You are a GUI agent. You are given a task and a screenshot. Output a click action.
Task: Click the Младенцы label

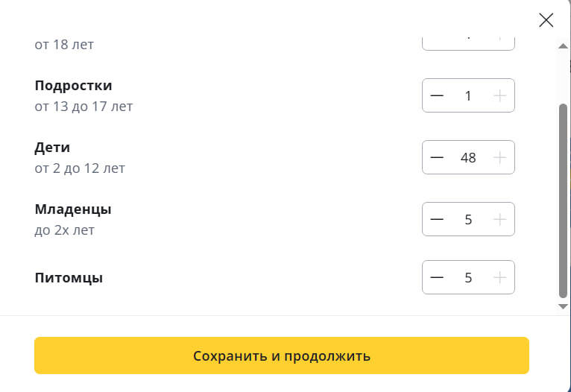click(73, 209)
